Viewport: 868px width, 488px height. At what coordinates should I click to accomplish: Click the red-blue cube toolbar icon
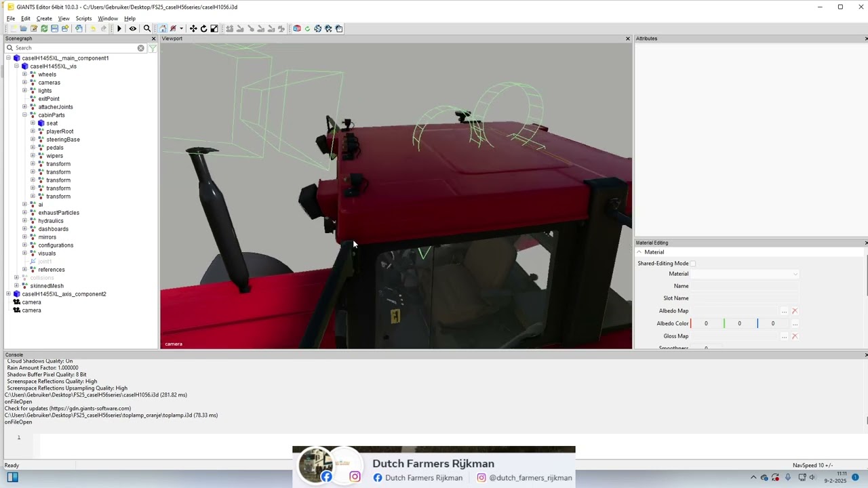point(297,28)
